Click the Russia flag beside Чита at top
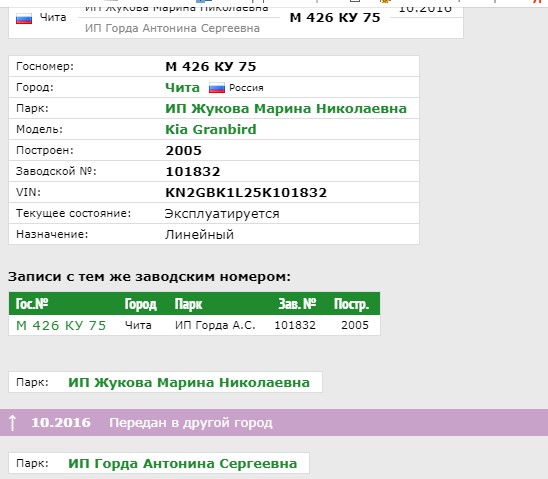The image size is (548, 479). pyautogui.click(x=24, y=19)
